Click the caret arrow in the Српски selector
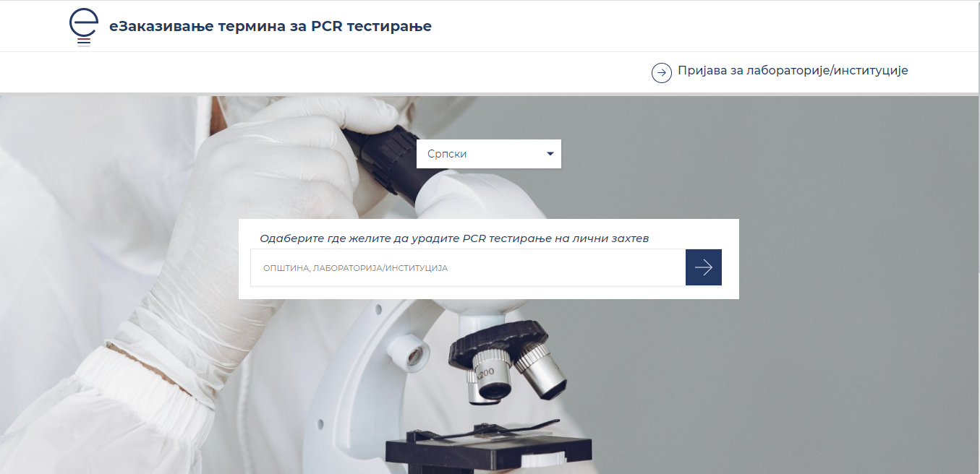This screenshot has height=474, width=980. (x=550, y=154)
